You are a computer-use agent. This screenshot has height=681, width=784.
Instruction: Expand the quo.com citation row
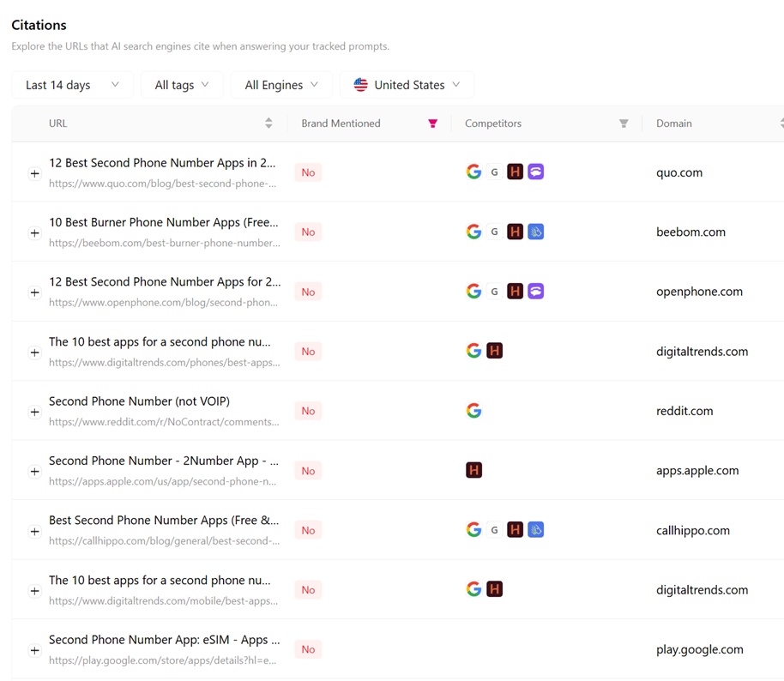click(34, 173)
